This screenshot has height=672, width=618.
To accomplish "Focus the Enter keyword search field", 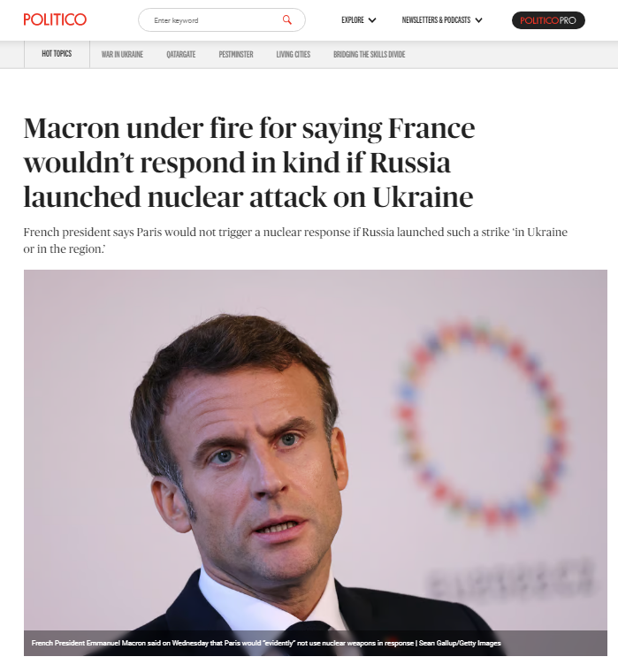I will 222,20.
